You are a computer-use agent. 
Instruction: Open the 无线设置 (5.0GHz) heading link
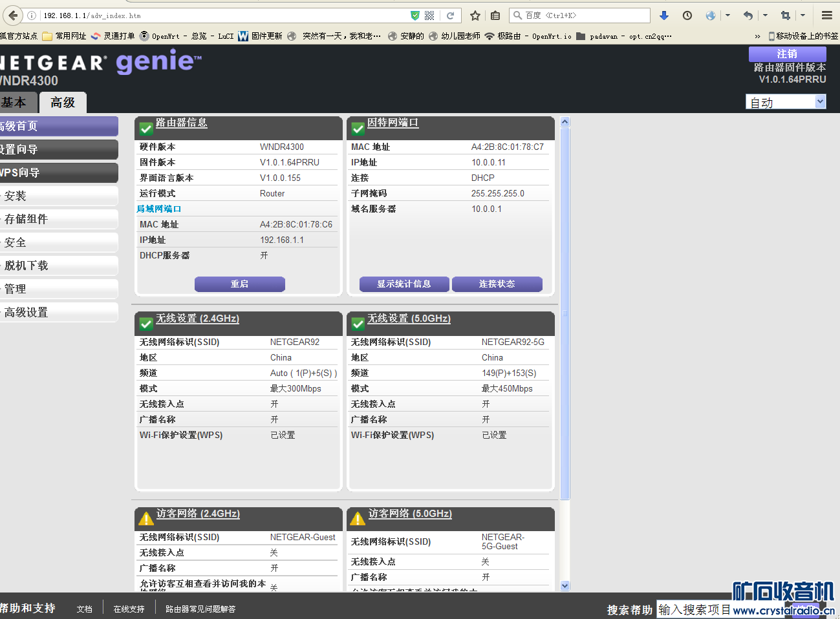click(x=409, y=319)
